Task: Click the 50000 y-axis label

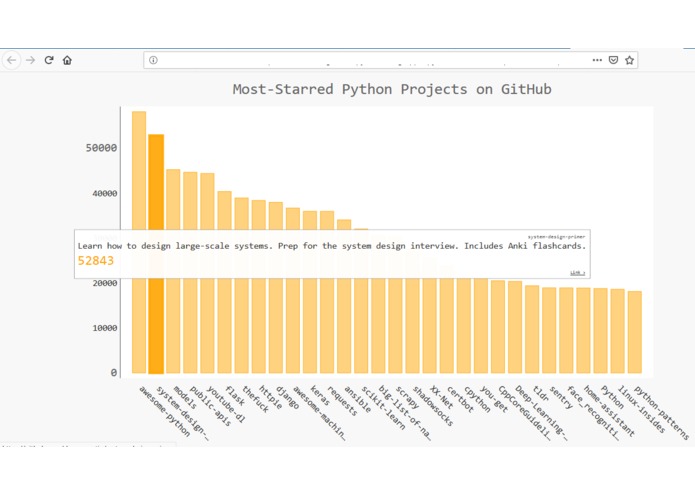Action: point(102,148)
